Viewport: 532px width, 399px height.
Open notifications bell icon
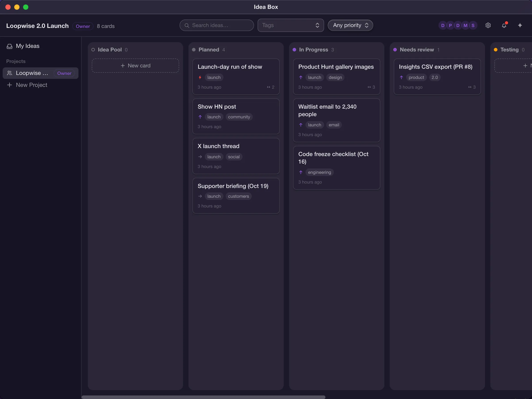[504, 25]
